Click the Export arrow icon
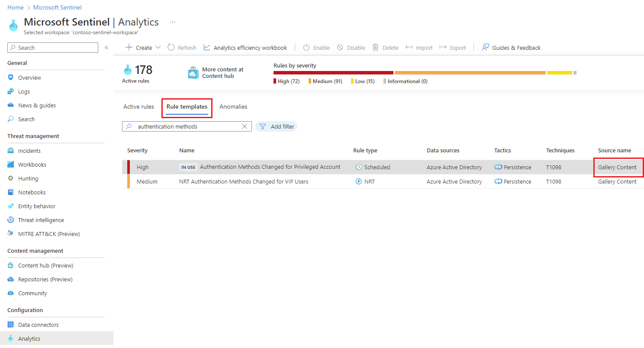 [x=443, y=47]
